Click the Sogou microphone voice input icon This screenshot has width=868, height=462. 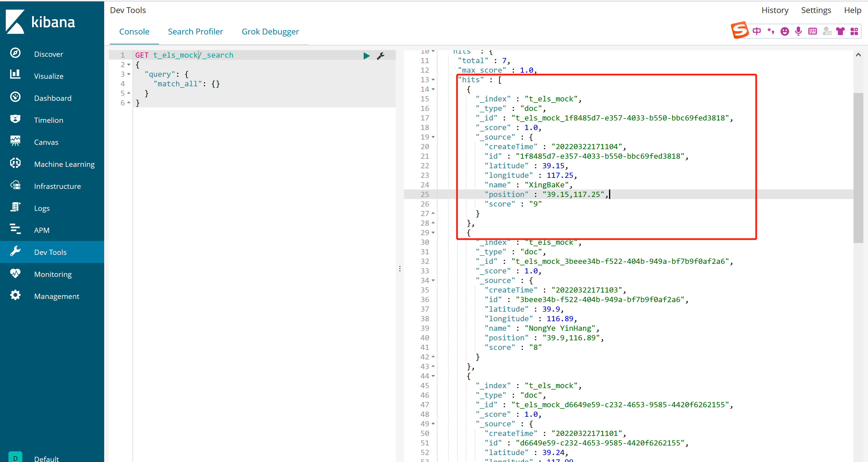(x=798, y=31)
